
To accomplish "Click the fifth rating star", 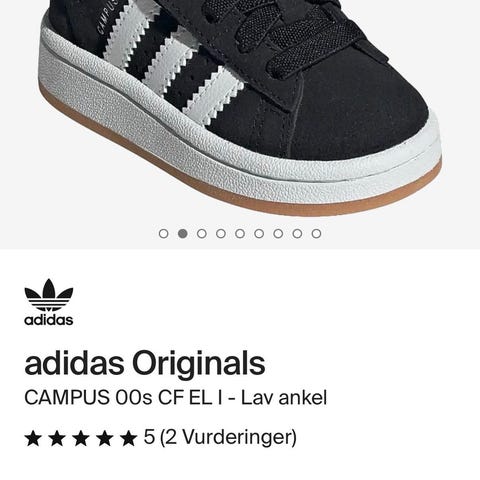I will [x=129, y=438].
